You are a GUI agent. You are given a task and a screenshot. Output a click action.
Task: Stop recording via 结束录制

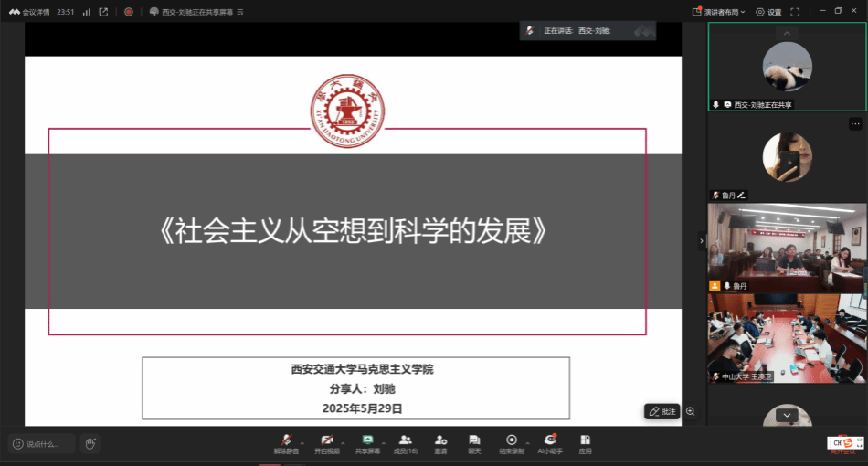(x=512, y=443)
